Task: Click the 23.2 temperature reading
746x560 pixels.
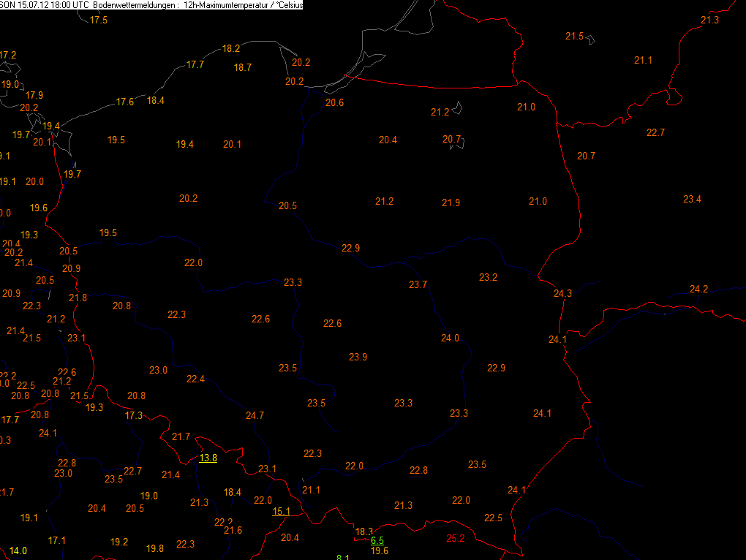Action: 488,277
